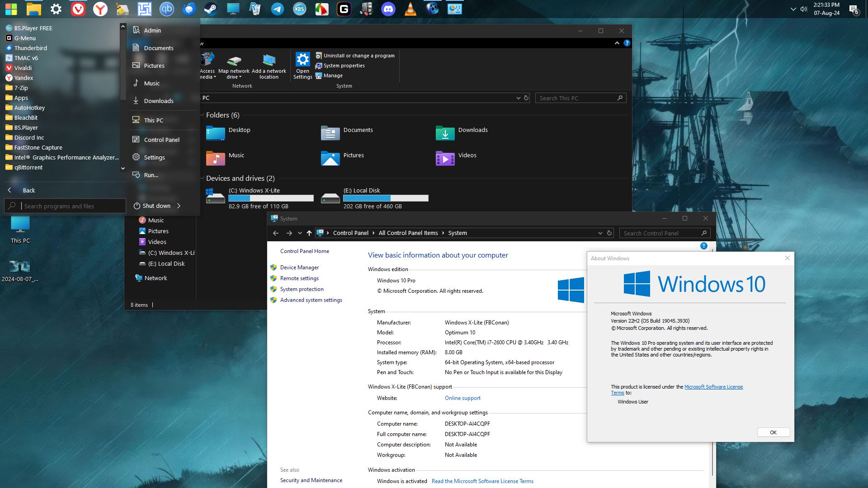868x488 pixels.
Task: Refresh the System window address bar
Action: tap(609, 233)
